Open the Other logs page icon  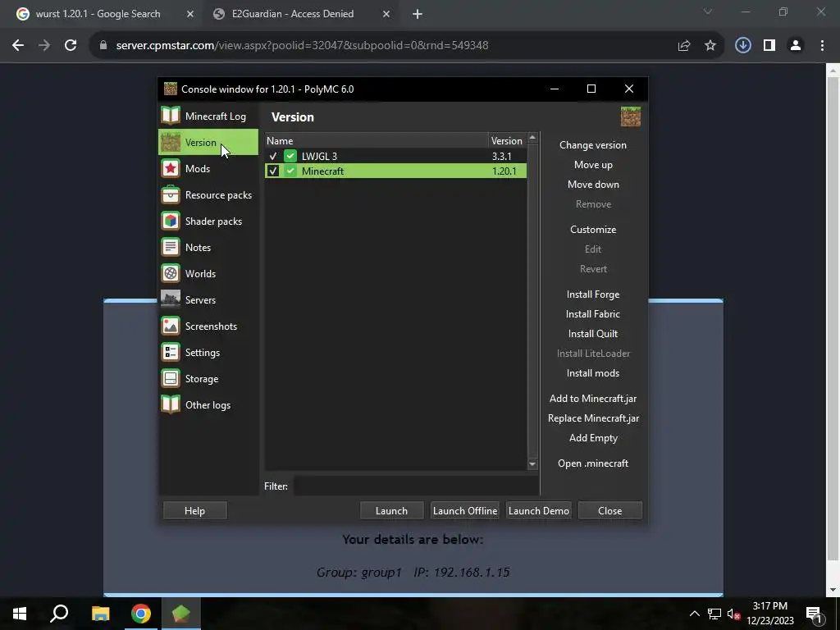click(171, 404)
